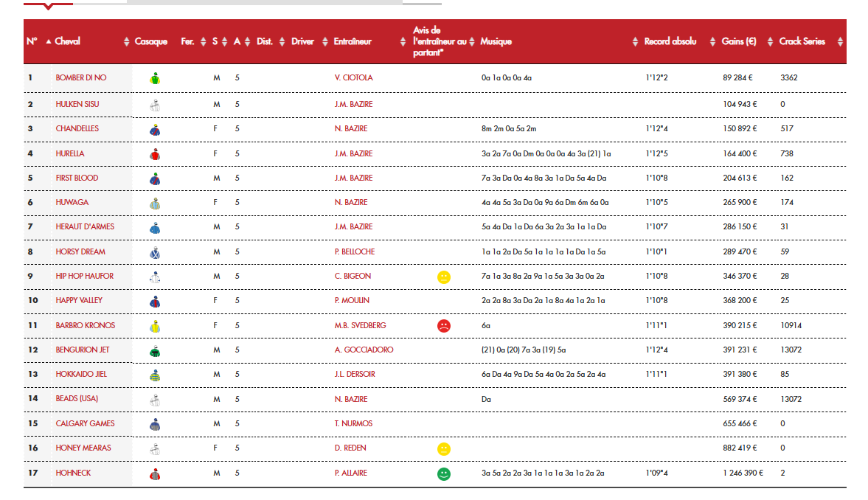Open horse CALGARY GAMES page
The height and width of the screenshot is (500, 868).
[x=86, y=423]
